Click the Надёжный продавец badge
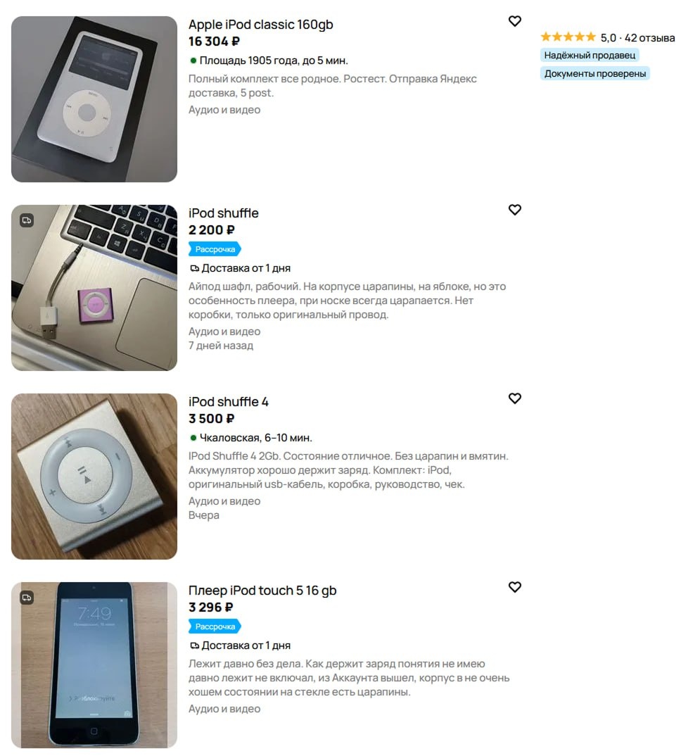700x756 pixels. tap(590, 55)
